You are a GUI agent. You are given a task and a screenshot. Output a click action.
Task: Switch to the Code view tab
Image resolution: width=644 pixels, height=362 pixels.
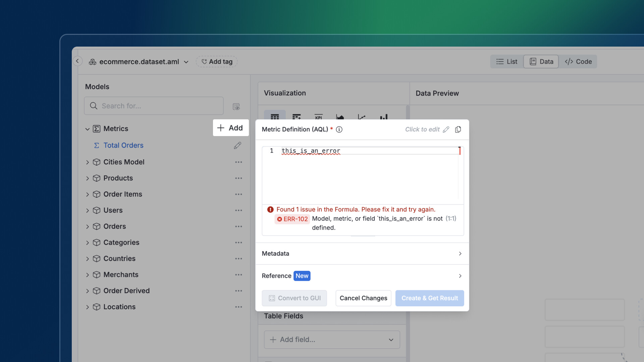click(578, 62)
